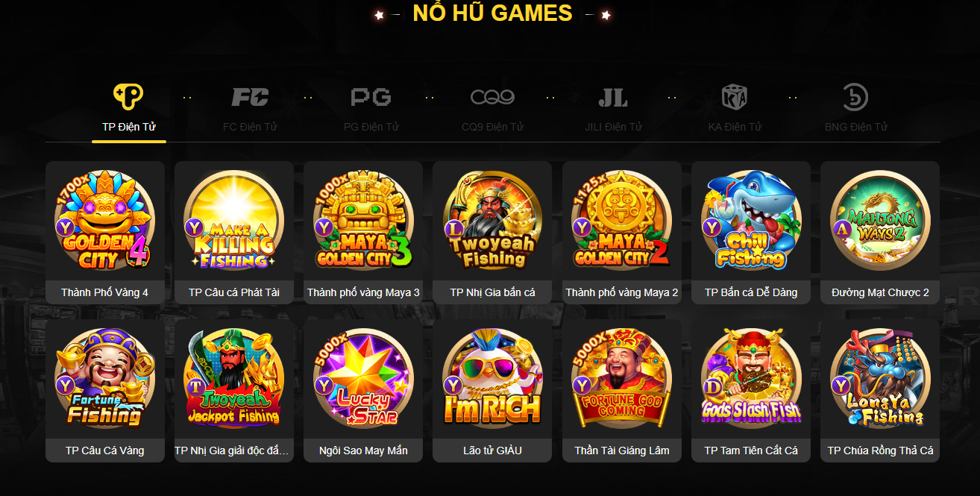This screenshot has height=496, width=980.
Task: Launch Make A Killing Fishing game icon
Action: point(234,220)
